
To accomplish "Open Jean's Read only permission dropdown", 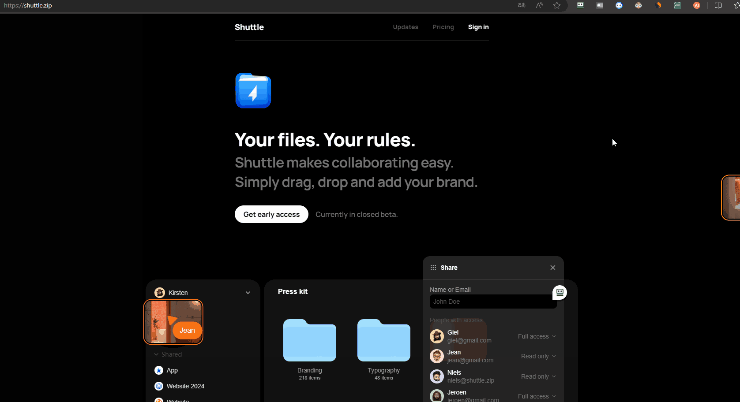I will (538, 356).
